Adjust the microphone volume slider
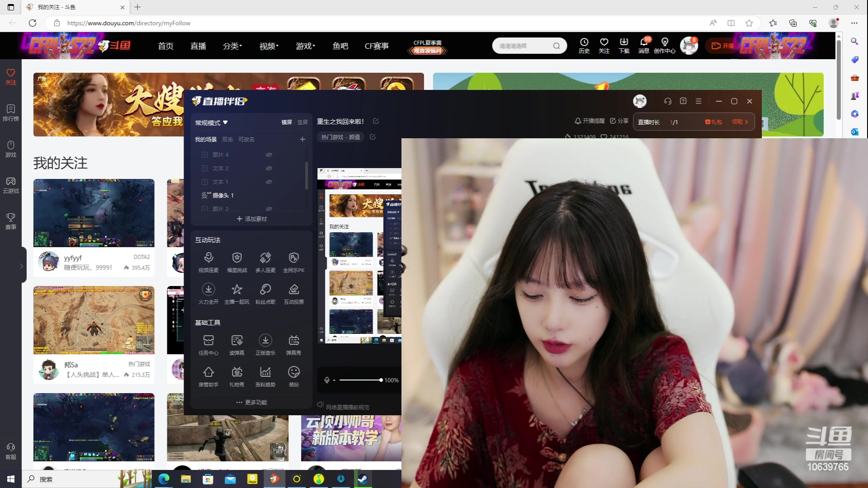The width and height of the screenshot is (868, 488). [361, 380]
